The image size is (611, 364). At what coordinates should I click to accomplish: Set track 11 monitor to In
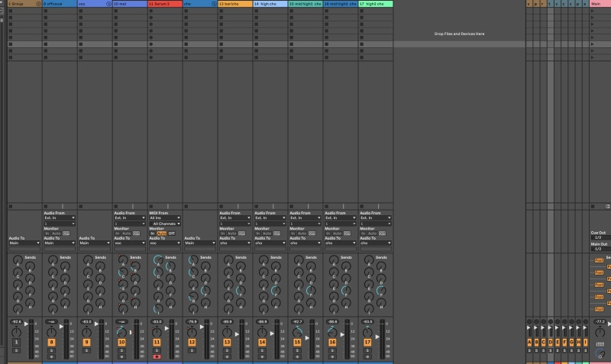point(152,233)
